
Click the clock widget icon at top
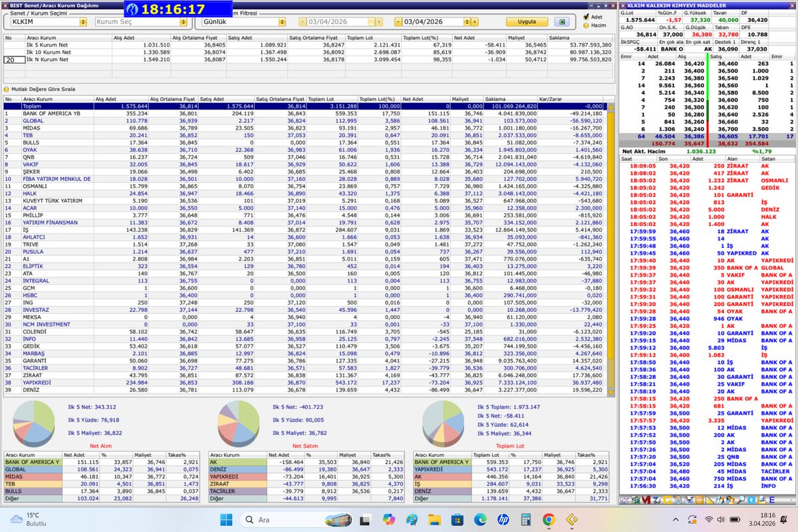pos(132,9)
